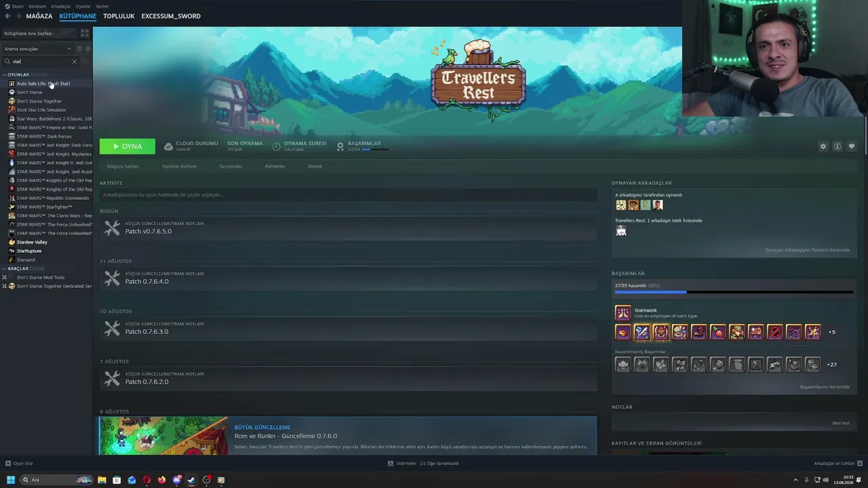
Task: Open the Destek link
Action: coord(315,166)
